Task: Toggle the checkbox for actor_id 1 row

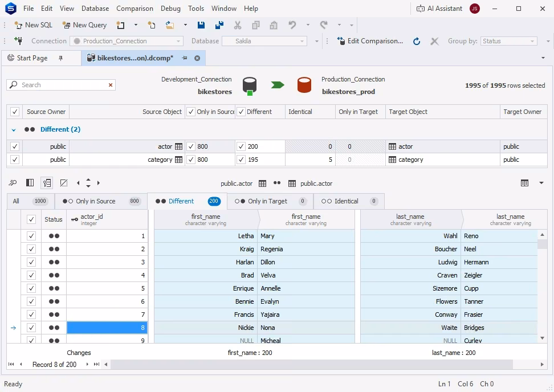Action: [x=31, y=235]
